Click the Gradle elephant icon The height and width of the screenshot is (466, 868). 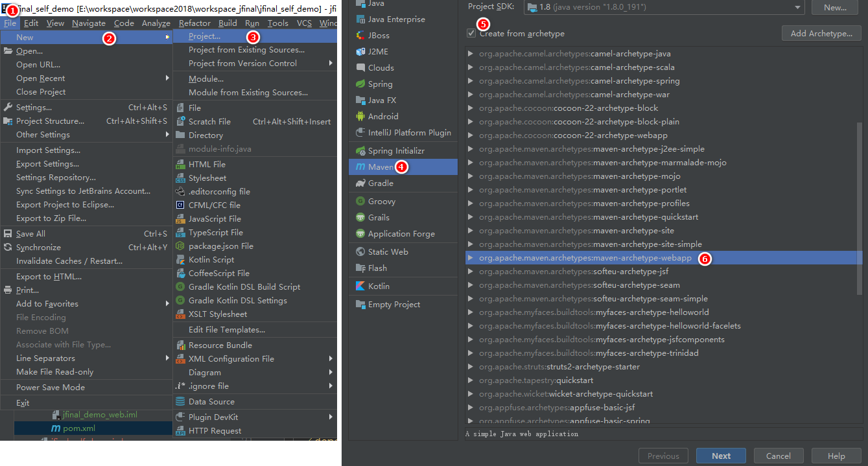pyautogui.click(x=360, y=183)
